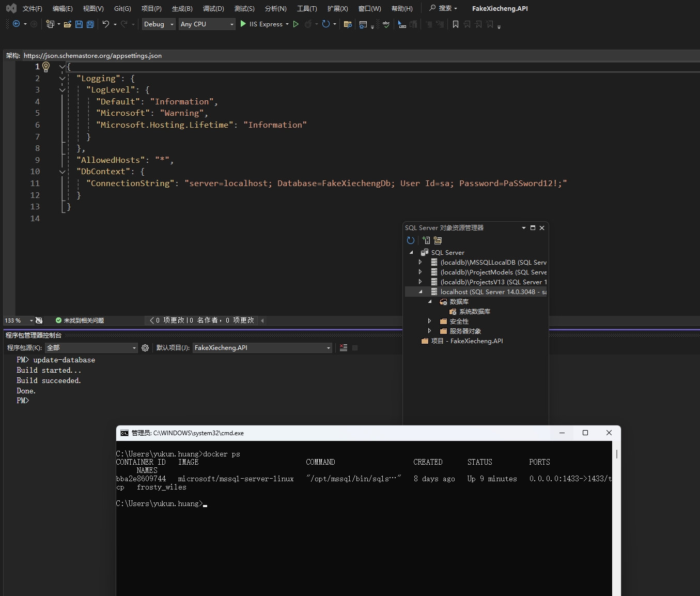Click the navigate backward arrow in toolbar
The image size is (700, 596).
point(17,24)
